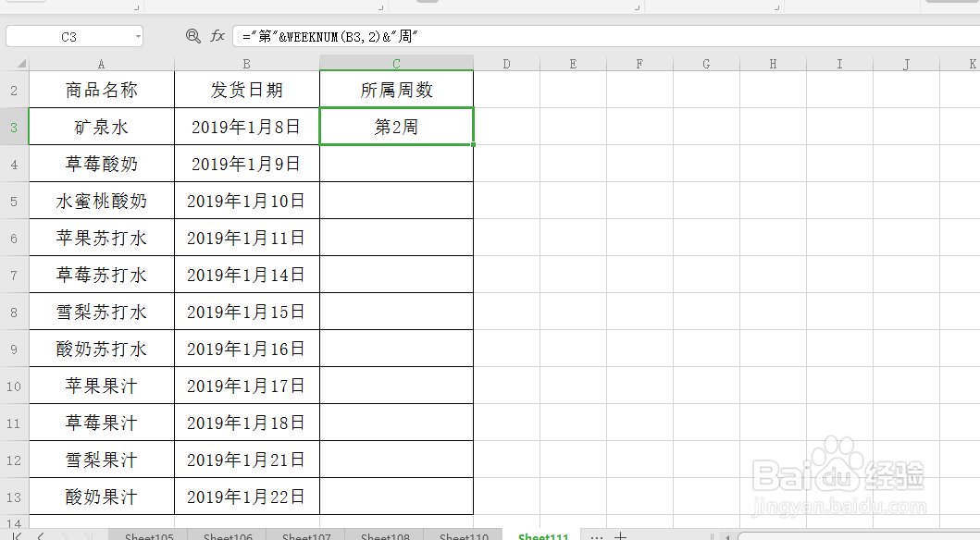Select the cell containing 矿泉水
The image size is (980, 540).
click(102, 127)
